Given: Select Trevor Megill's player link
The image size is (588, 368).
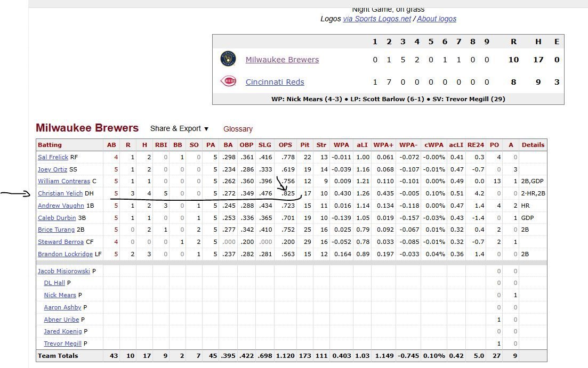Looking at the screenshot, I should coord(62,344).
